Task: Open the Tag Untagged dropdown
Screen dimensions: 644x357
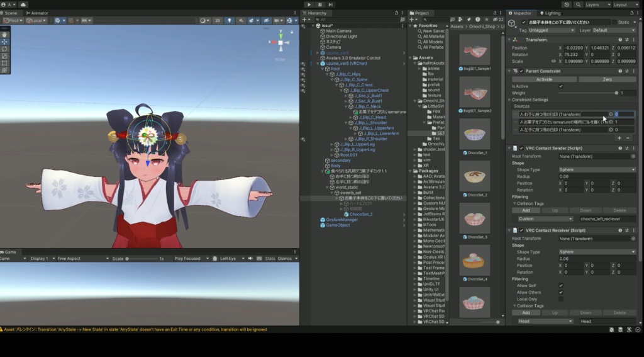Action: [551, 30]
